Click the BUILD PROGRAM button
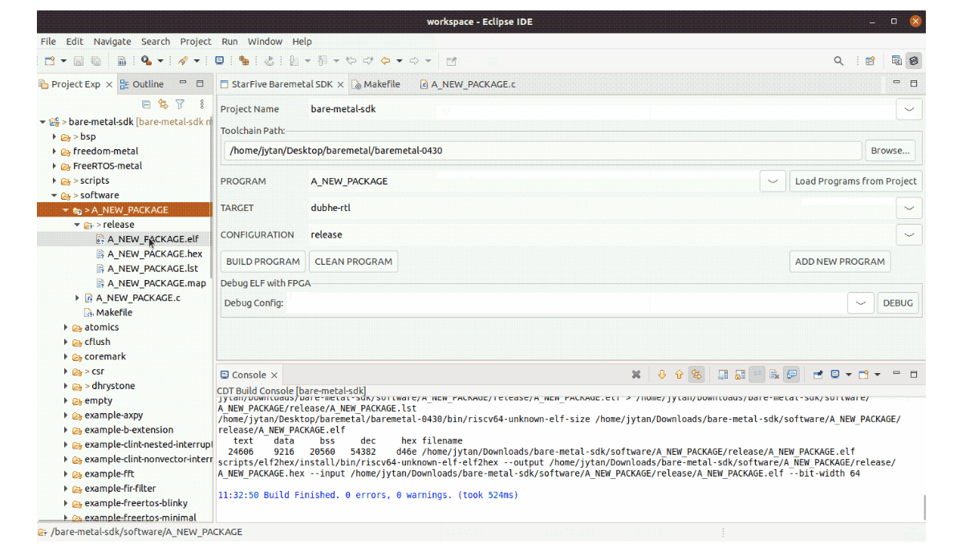Viewport: 966px width, 560px height. tap(263, 262)
